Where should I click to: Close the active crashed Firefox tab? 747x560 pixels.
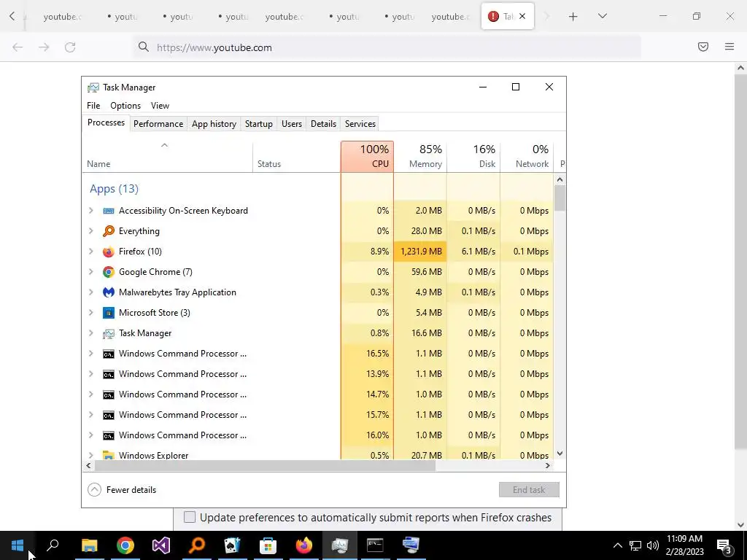[x=522, y=17]
